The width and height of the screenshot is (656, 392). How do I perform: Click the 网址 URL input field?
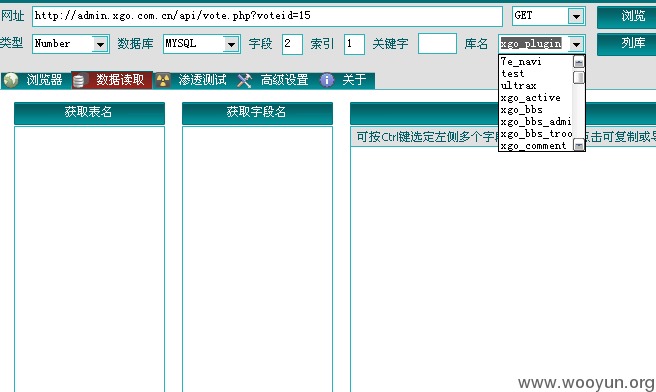coord(267,16)
